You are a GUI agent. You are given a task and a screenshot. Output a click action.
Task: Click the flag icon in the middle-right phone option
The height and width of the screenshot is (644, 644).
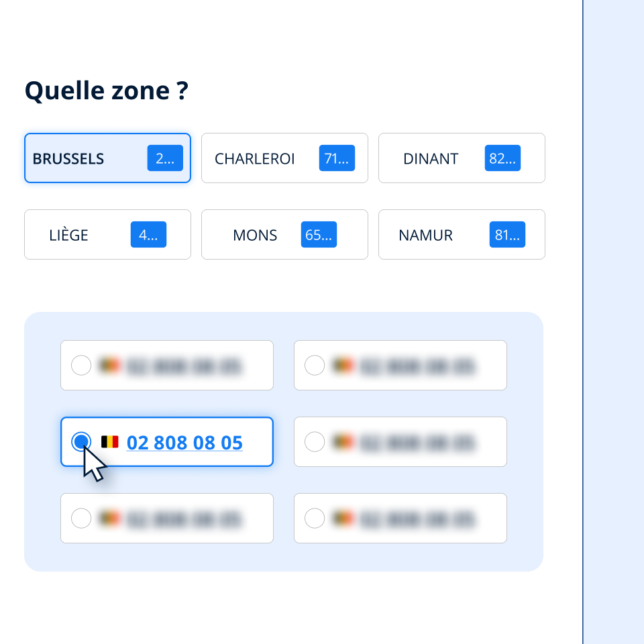[x=342, y=442]
